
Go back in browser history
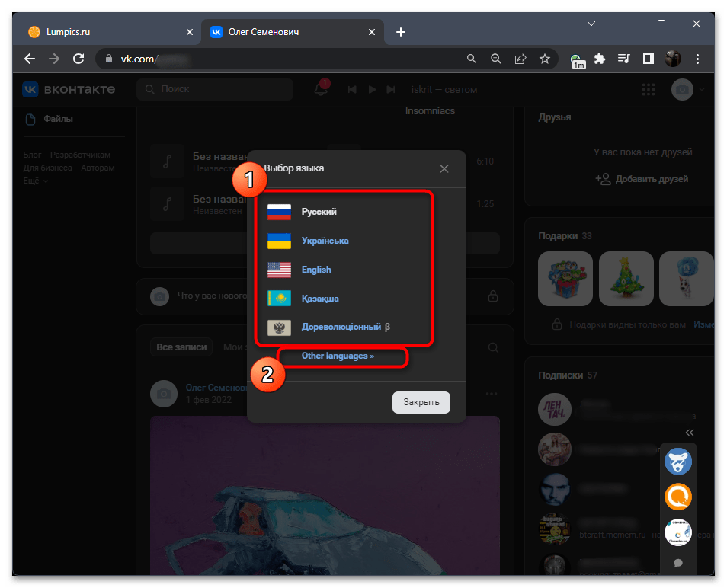30,59
